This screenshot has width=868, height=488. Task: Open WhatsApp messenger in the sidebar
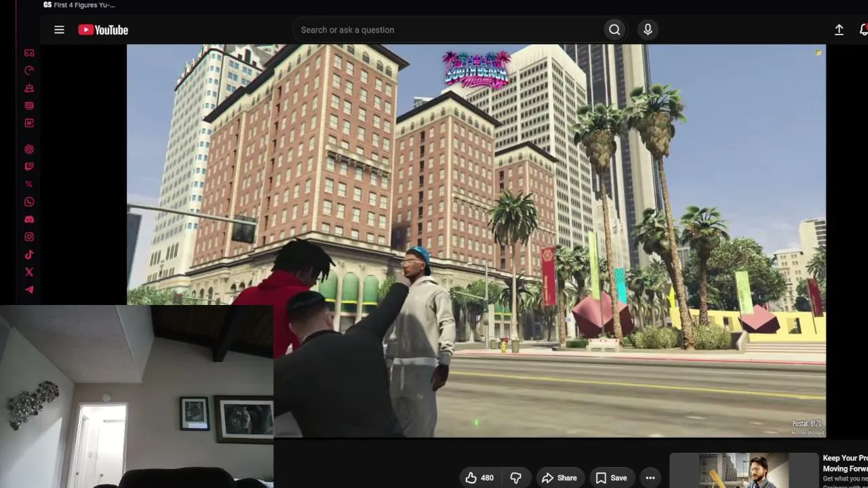[x=29, y=202]
